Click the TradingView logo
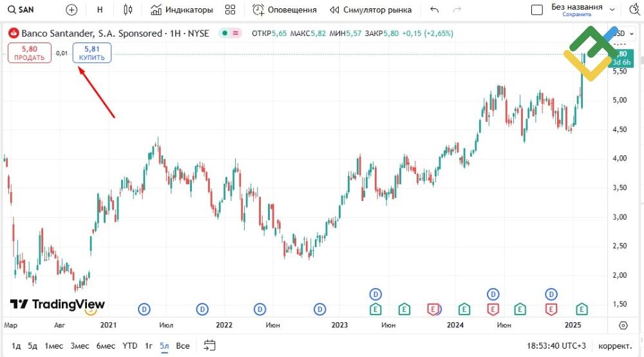This screenshot has width=644, height=357. tap(57, 304)
